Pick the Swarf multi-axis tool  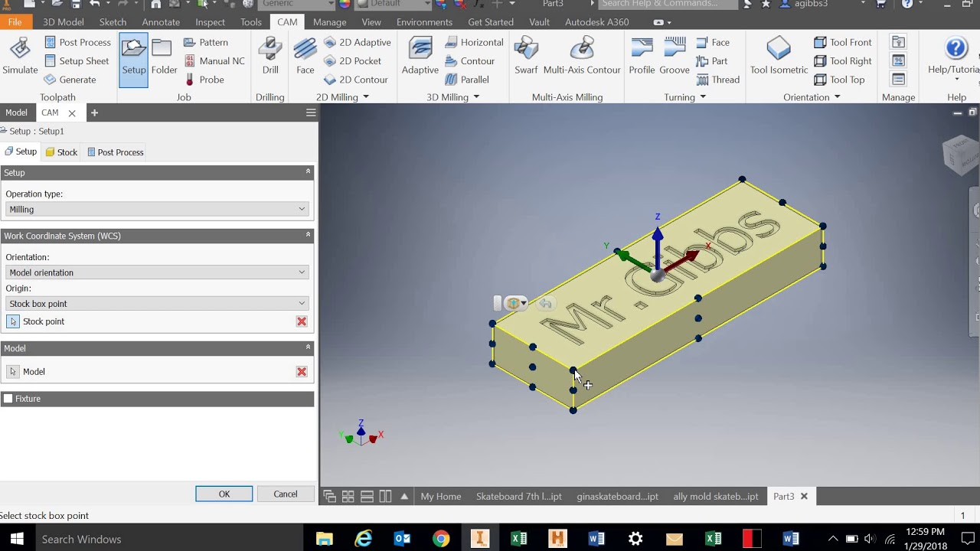(x=526, y=57)
